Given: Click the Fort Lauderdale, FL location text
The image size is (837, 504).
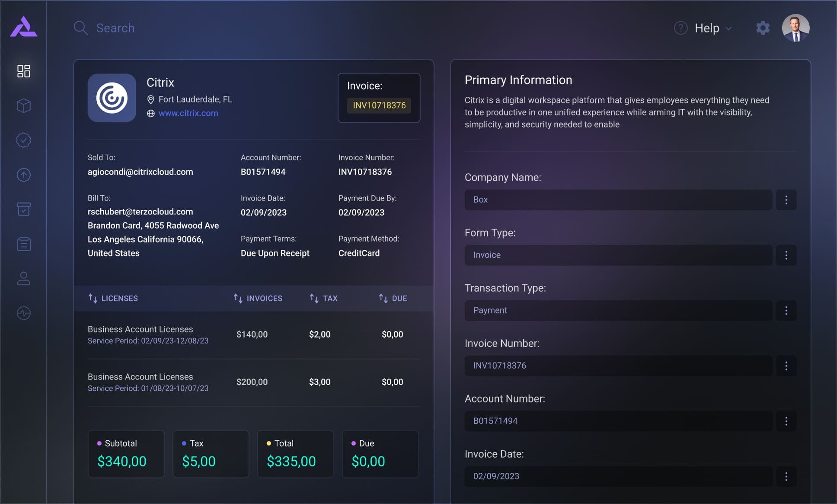Looking at the screenshot, I should pos(195,99).
